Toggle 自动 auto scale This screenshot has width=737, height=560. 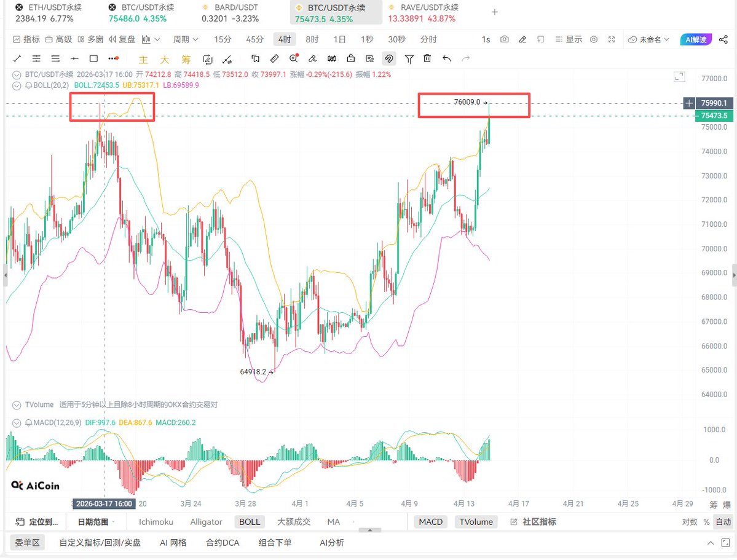point(723,522)
